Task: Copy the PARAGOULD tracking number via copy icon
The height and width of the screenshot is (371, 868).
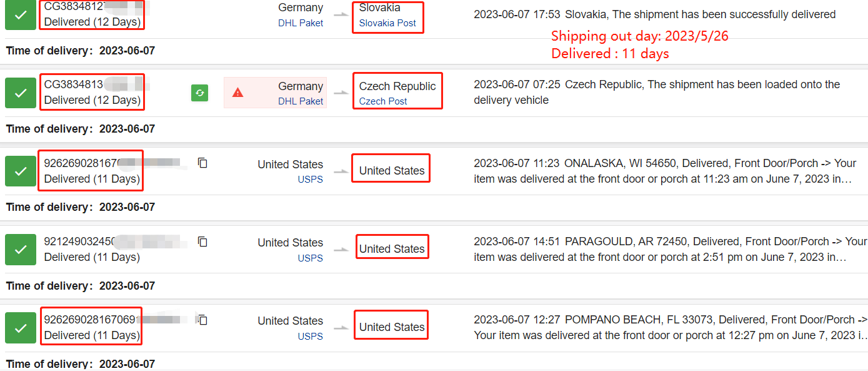Action: pyautogui.click(x=202, y=241)
